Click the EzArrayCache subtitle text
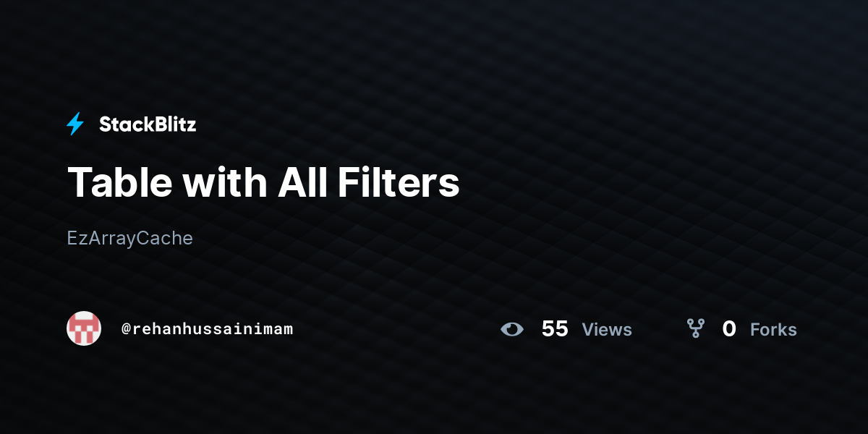868x434 pixels. [x=130, y=238]
